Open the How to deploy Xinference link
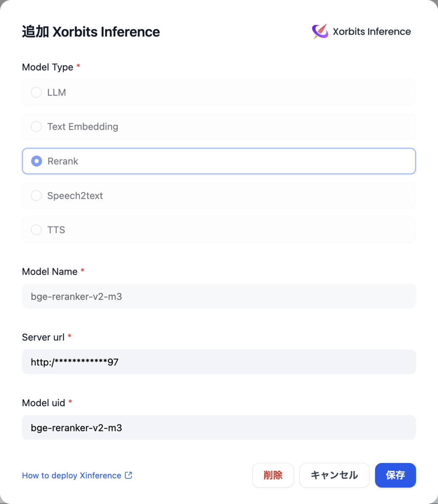Viewport: 438px width, 504px height. coord(71,475)
